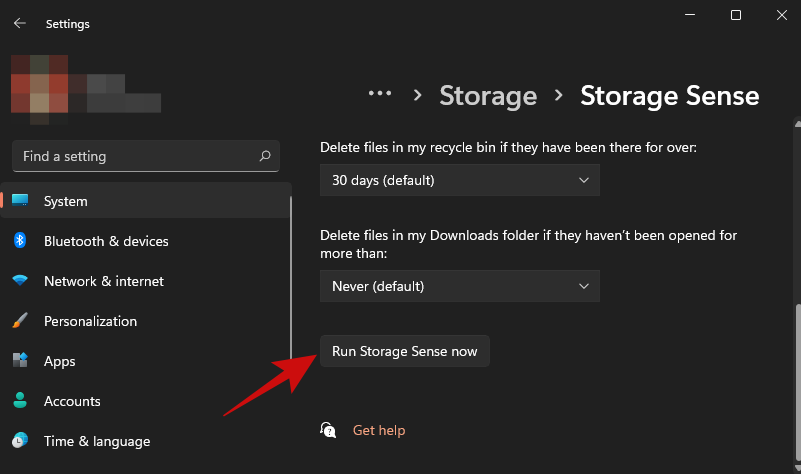
Task: Click the back arrow in Settings header
Action: (x=19, y=23)
